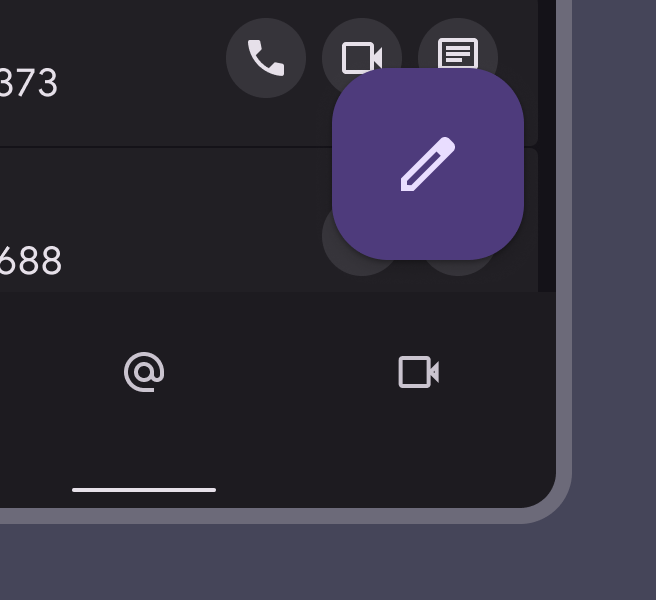Call the number ending in 373
This screenshot has width=656, height=600.
266,58
